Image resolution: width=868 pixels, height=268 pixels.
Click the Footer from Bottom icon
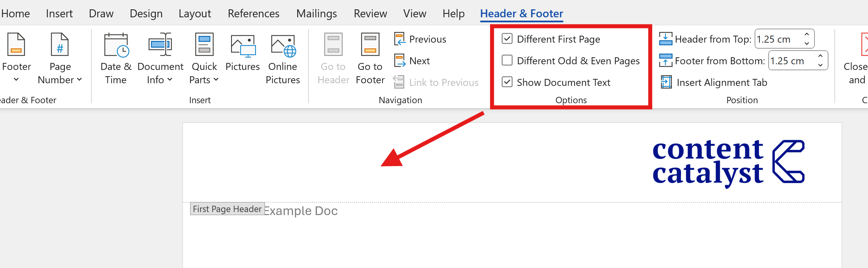click(666, 60)
